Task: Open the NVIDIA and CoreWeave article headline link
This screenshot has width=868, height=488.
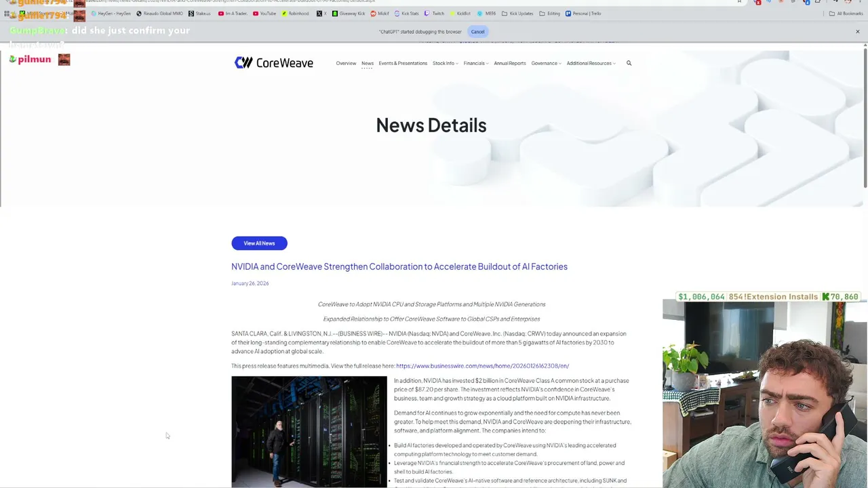Action: click(x=399, y=266)
